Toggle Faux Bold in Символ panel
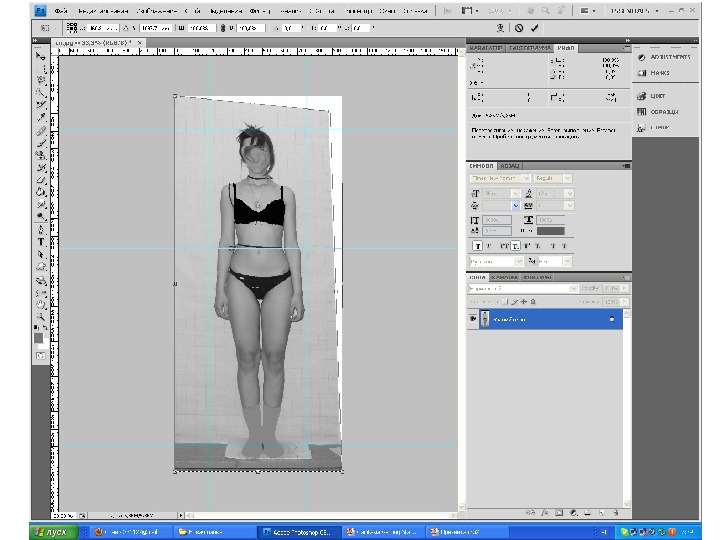This screenshot has width=720, height=540. (x=478, y=246)
